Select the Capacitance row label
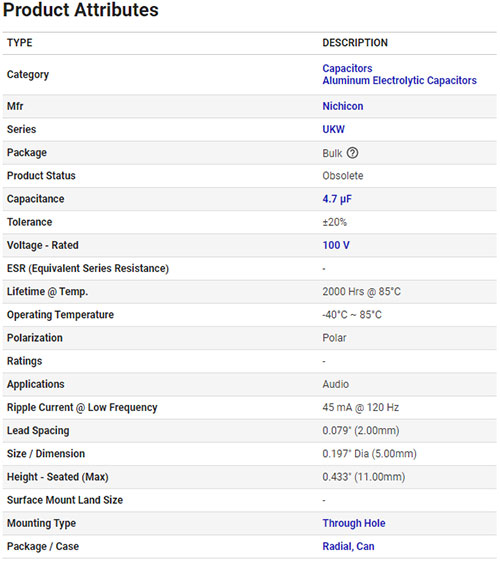The image size is (500, 562). point(35,199)
